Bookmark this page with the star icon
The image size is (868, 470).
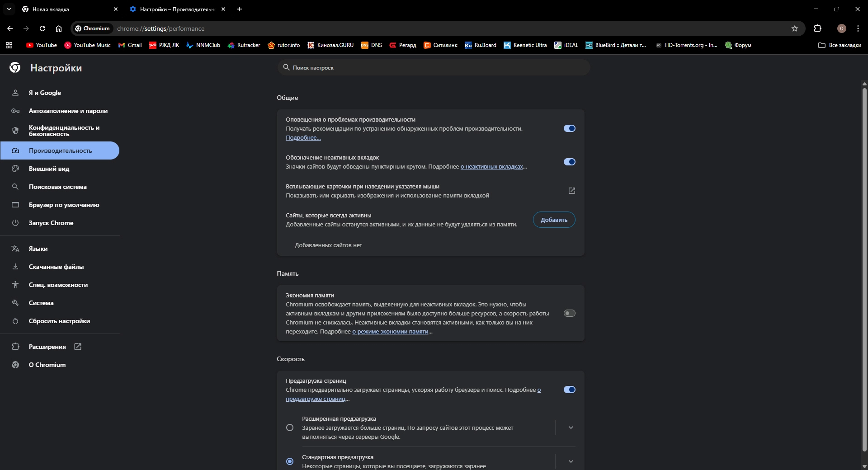point(795,28)
